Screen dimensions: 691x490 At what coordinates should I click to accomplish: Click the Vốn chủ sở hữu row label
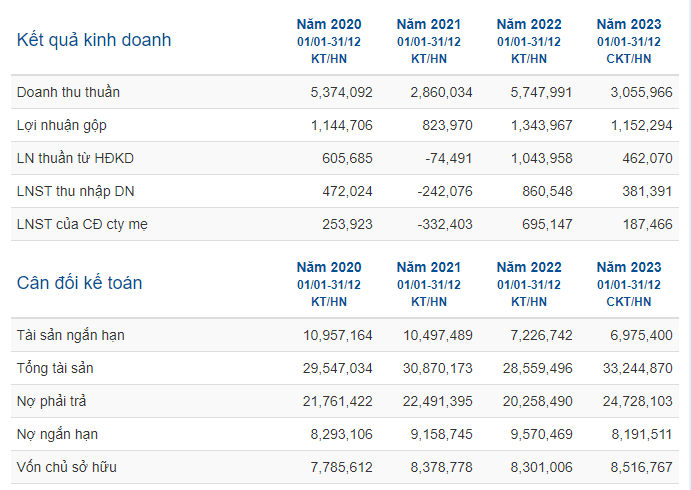pos(67,467)
